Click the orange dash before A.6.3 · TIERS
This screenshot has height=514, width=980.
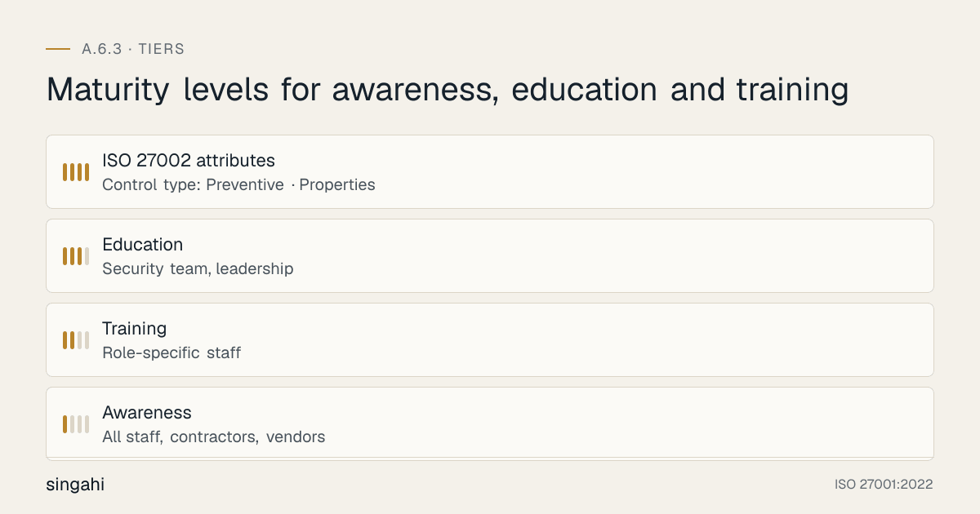pyautogui.click(x=58, y=49)
